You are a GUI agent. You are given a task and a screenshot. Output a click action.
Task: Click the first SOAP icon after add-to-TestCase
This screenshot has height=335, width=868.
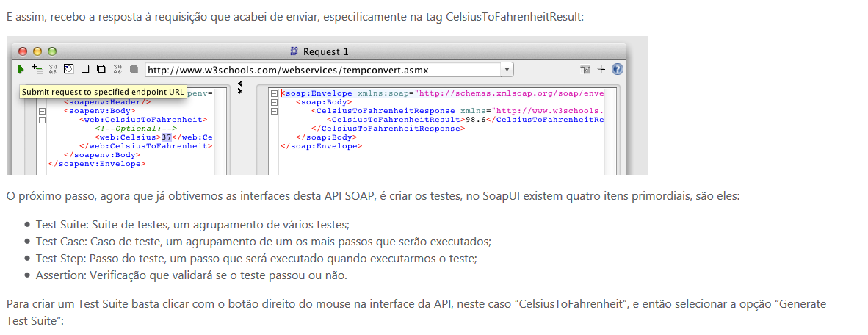(x=53, y=69)
